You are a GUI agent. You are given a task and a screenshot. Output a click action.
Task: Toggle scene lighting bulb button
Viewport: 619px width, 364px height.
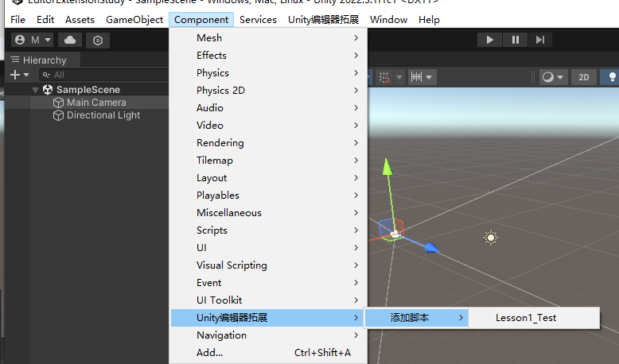tap(612, 77)
